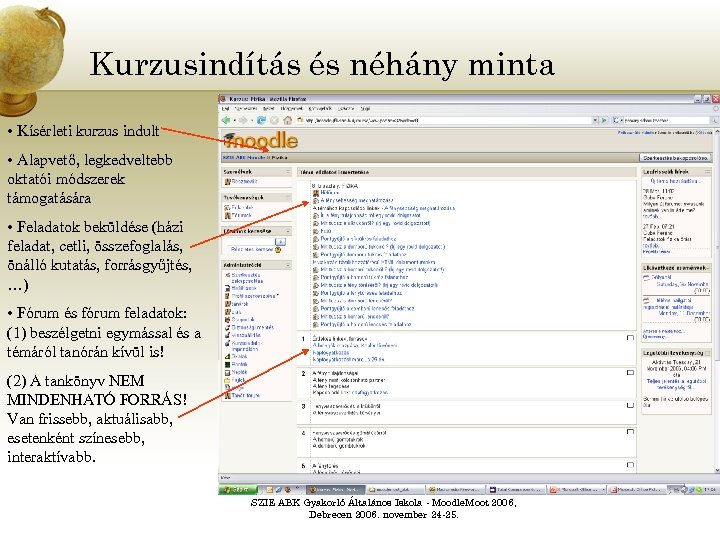This screenshot has height=540, width=720.
Task: Open the Total Commander taskbar button
Action: point(516,489)
